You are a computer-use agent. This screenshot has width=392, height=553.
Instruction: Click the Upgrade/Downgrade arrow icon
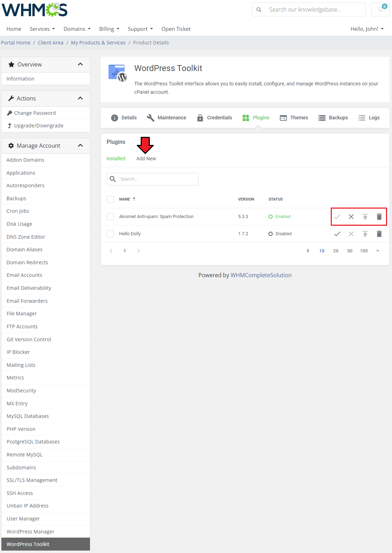tap(9, 126)
